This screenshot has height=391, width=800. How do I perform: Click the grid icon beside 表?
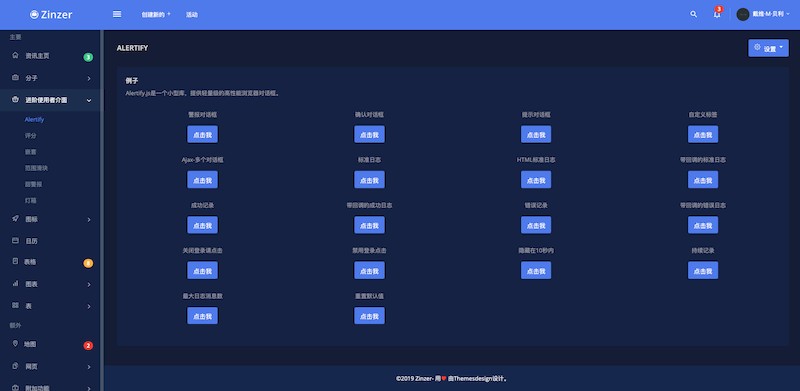pos(15,305)
